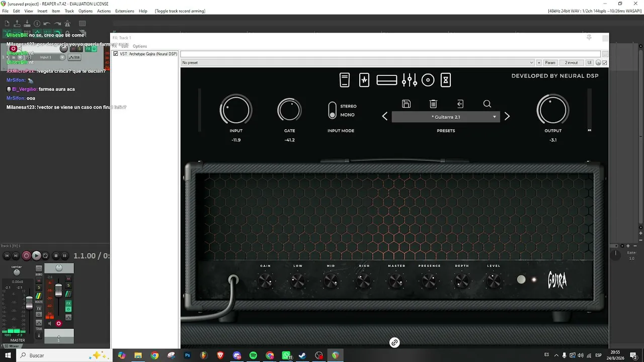Toggle record arm on mixer track 1

59,323
